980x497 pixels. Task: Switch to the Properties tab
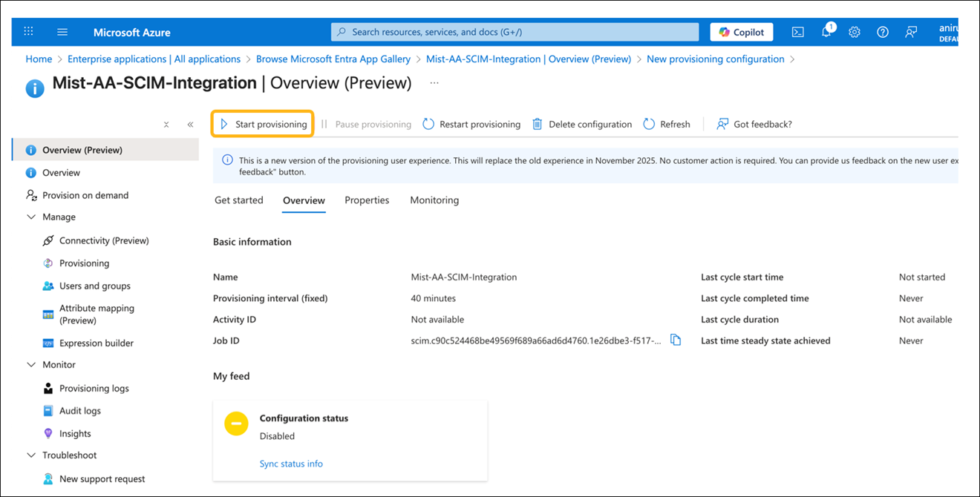[367, 200]
